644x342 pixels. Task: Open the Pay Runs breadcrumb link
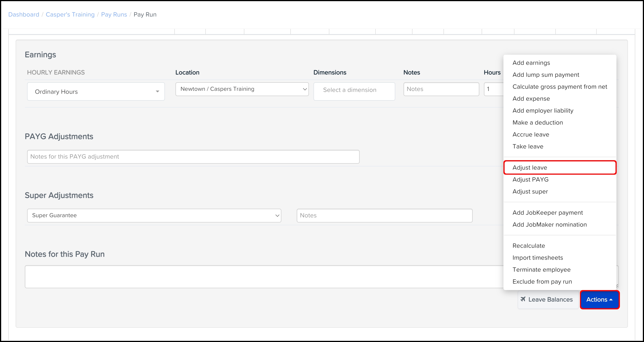pos(114,14)
